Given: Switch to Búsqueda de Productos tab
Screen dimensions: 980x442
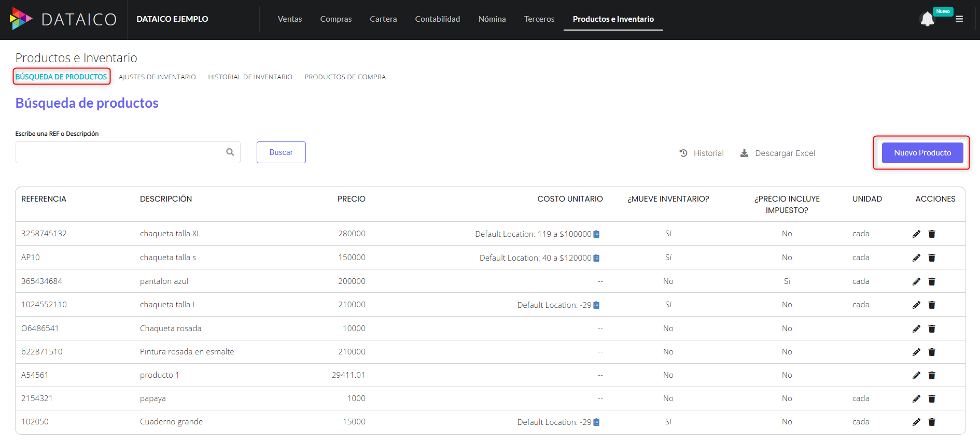Looking at the screenshot, I should 61,77.
